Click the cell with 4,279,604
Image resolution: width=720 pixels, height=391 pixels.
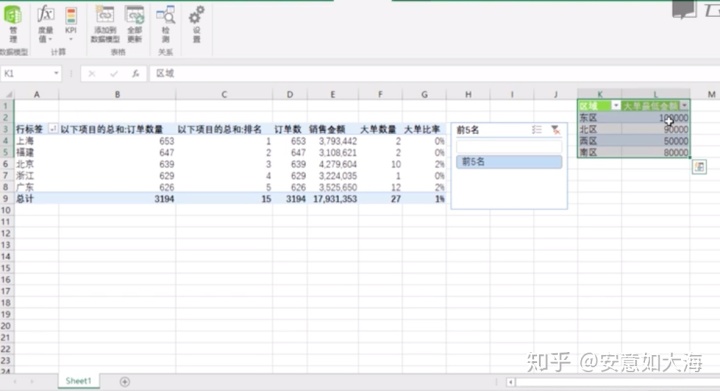(x=333, y=164)
